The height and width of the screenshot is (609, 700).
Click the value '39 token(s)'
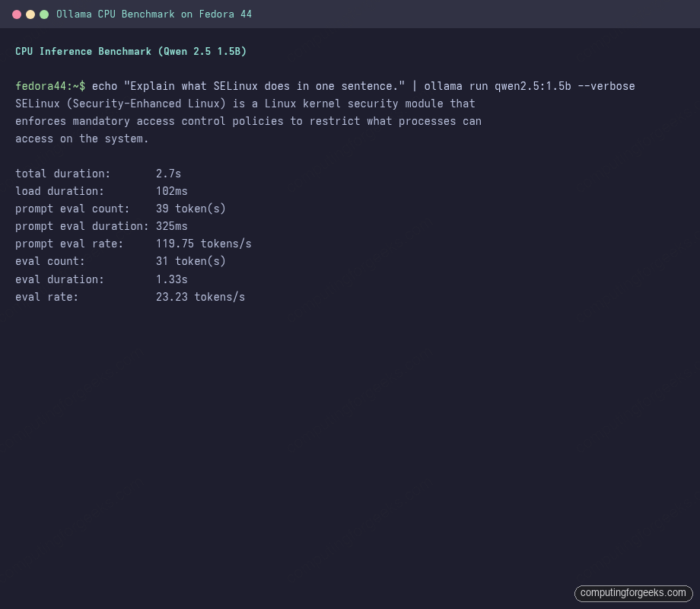[x=191, y=209]
